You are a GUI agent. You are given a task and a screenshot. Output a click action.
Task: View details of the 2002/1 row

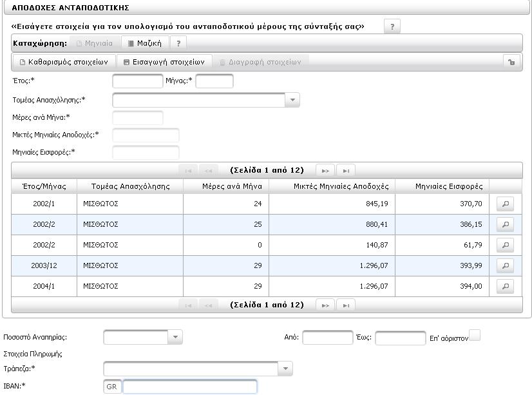[505, 204]
